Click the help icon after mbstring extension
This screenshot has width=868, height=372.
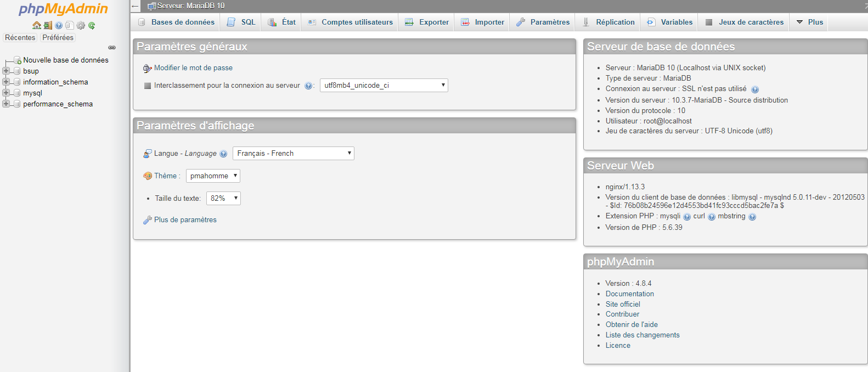pyautogui.click(x=752, y=217)
